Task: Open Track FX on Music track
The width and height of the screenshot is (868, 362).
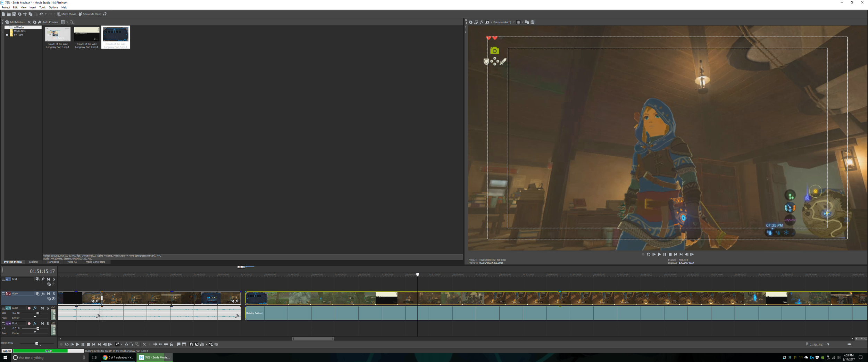Action: (35, 324)
